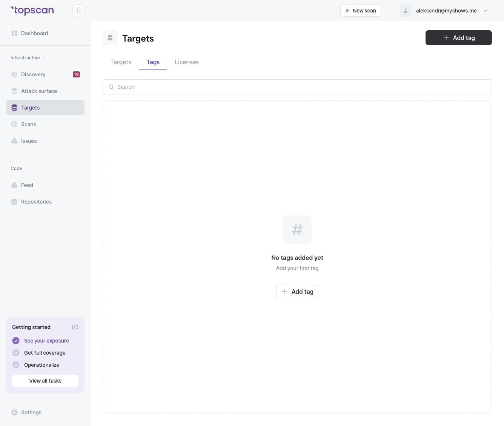Click the Feed warning icon
The width and height of the screenshot is (504, 426).
(x=14, y=185)
